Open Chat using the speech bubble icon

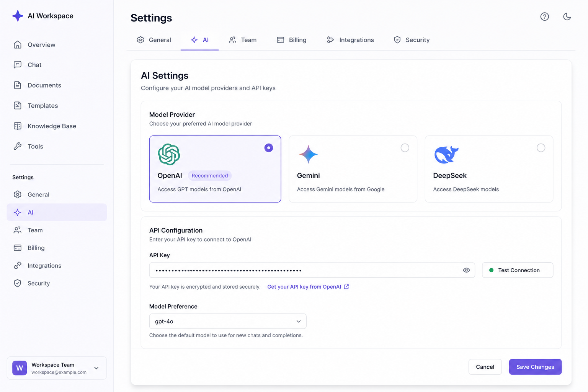coord(18,65)
